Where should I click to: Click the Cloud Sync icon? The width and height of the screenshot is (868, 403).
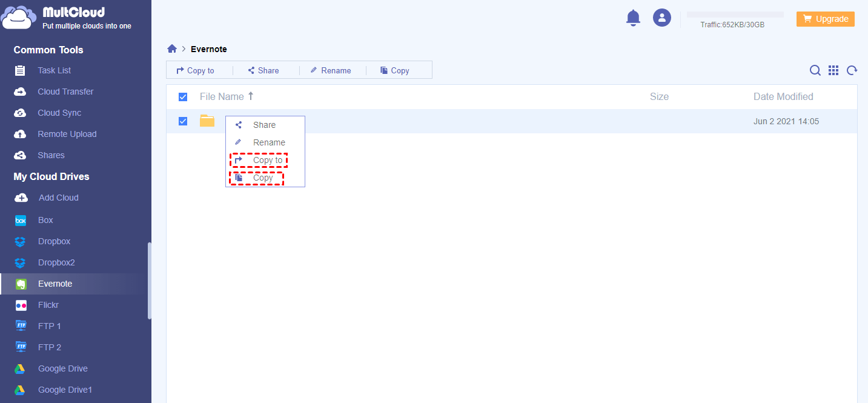(x=20, y=113)
